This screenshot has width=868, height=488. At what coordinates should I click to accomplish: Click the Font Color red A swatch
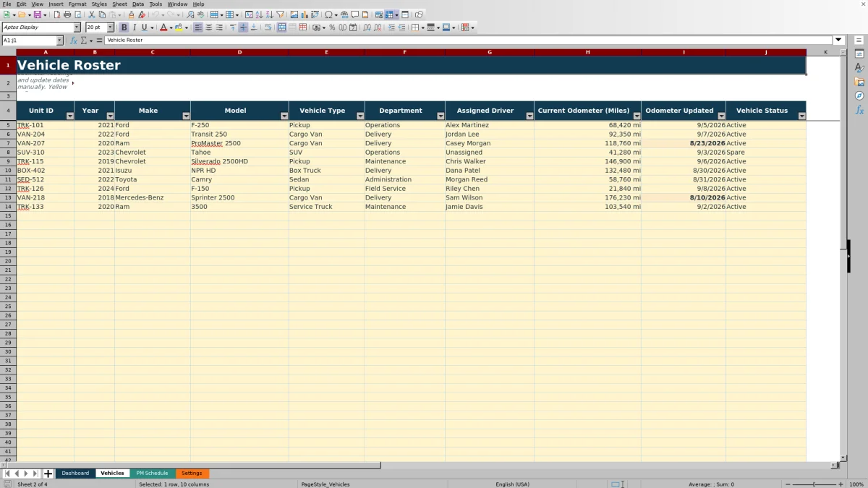tap(163, 27)
